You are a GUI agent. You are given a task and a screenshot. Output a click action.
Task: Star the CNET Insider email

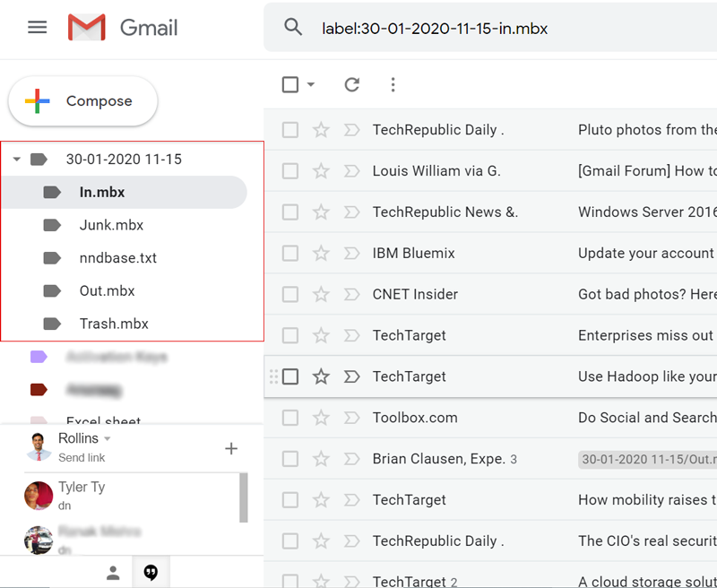coord(321,295)
